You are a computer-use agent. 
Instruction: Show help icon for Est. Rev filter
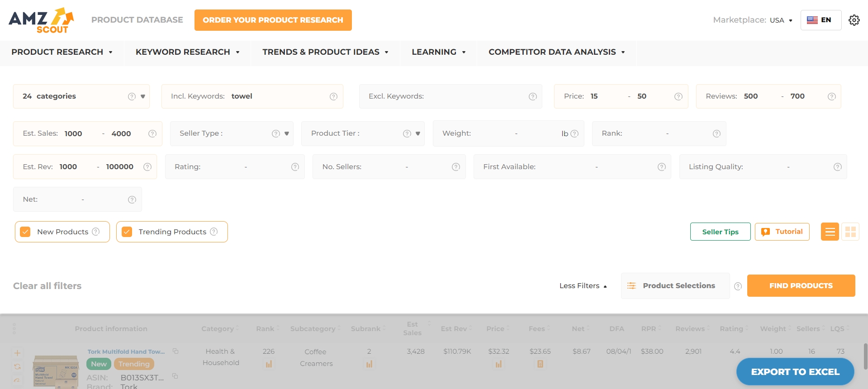147,167
